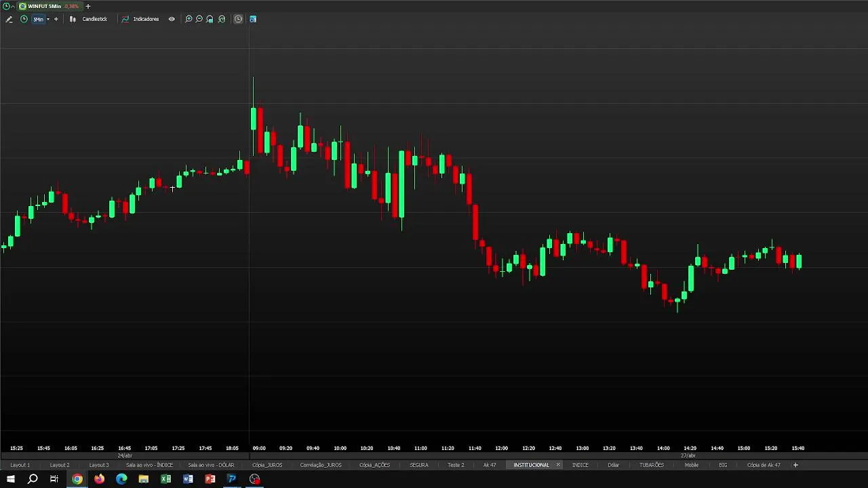Add a new chart tab
This screenshot has height=488, width=868.
[x=87, y=6]
